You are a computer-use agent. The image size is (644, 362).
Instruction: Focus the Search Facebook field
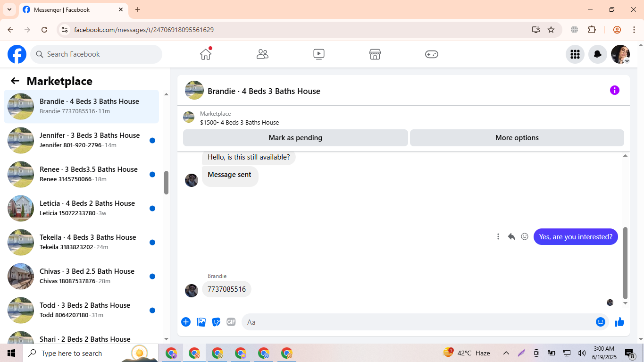tap(96, 54)
